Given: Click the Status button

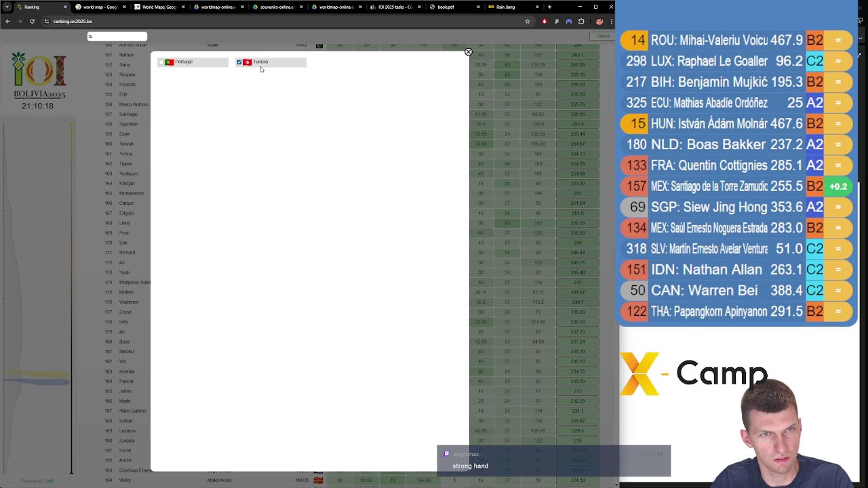Looking at the screenshot, I should (603, 36).
